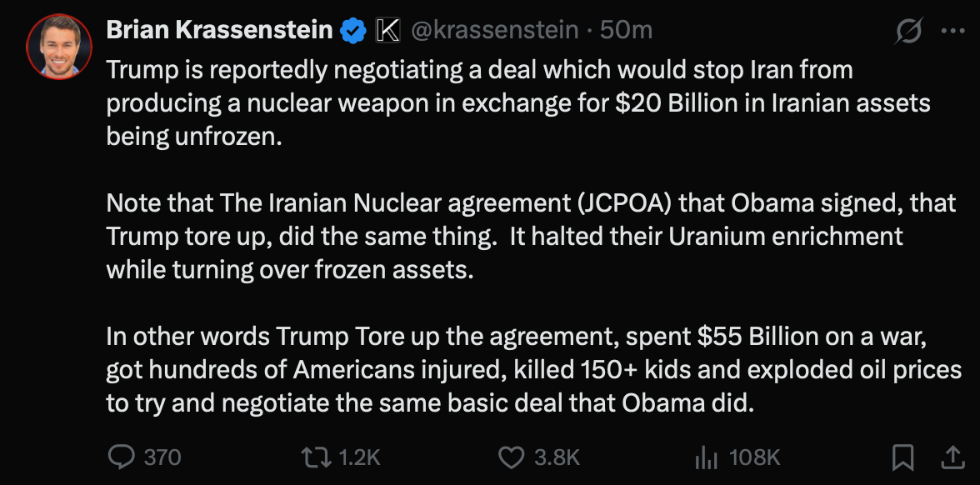The height and width of the screenshot is (485, 980).
Task: Click the blue verified checkmark badge
Action: tap(352, 31)
